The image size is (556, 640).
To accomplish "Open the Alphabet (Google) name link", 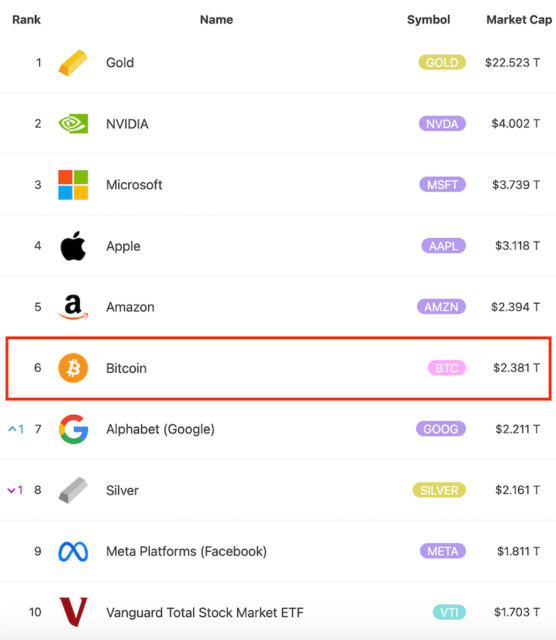I will [x=160, y=429].
